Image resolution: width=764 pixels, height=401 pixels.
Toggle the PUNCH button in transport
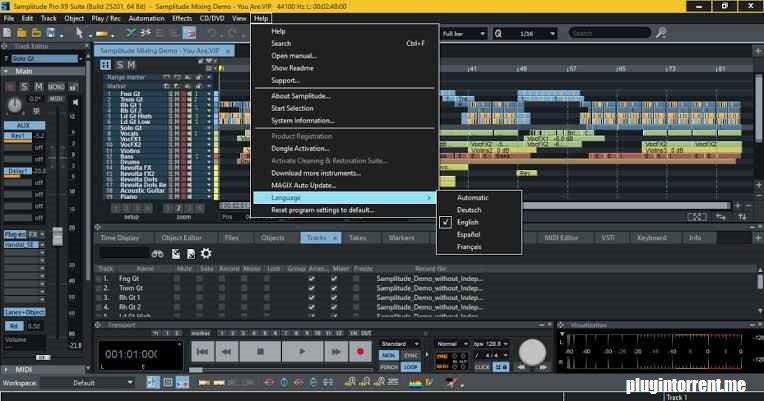[x=388, y=367]
